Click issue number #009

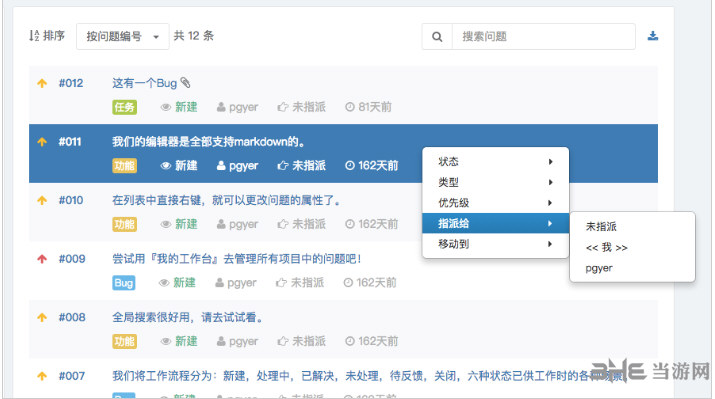click(x=72, y=259)
